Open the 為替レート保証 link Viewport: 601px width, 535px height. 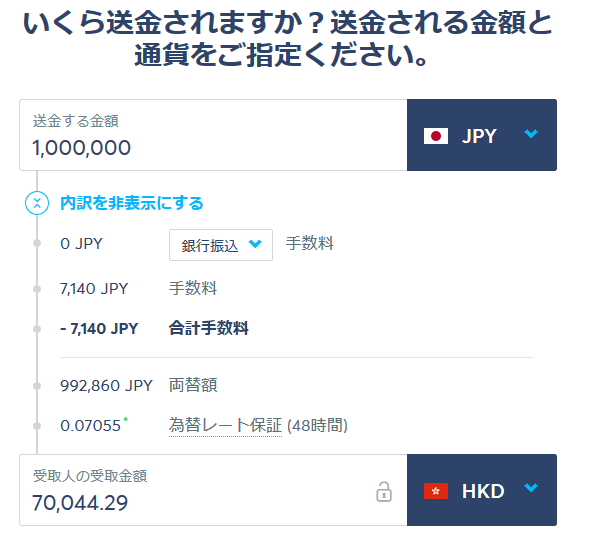(225, 425)
